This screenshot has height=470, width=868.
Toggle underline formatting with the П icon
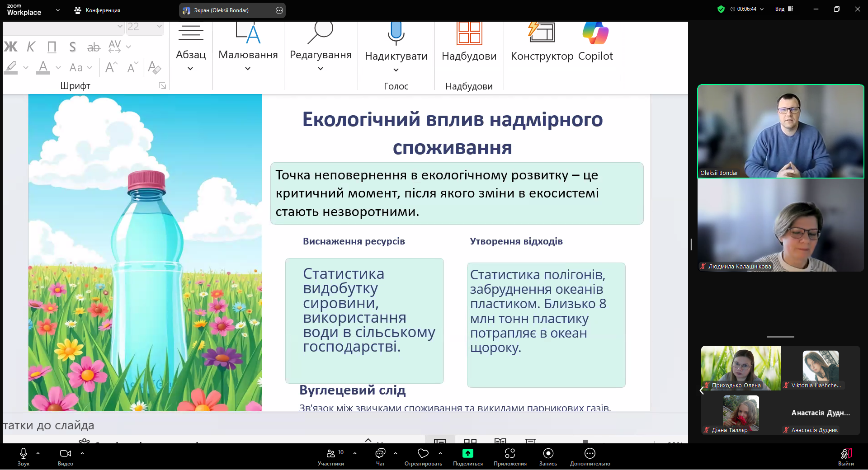click(x=51, y=46)
